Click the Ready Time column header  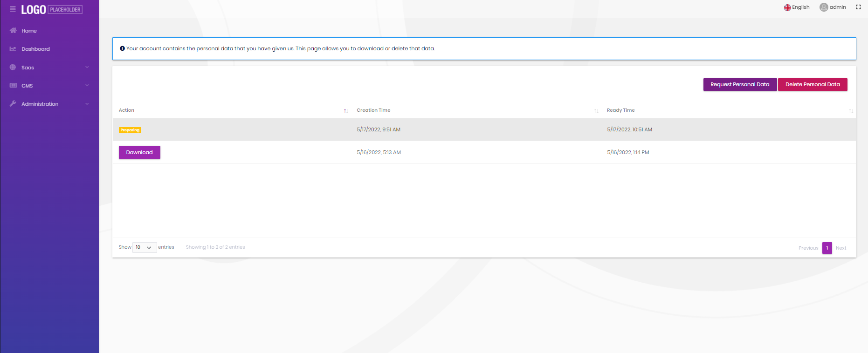[x=620, y=110]
